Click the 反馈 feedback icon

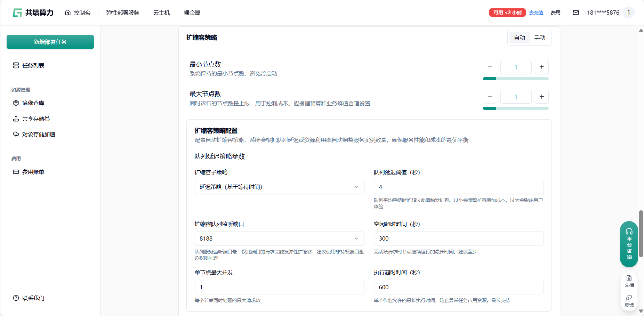(629, 301)
